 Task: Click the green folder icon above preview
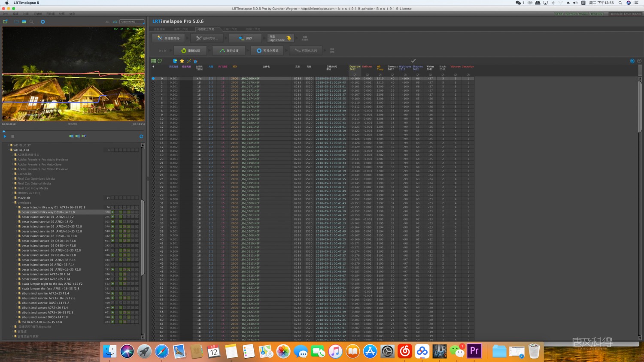click(5, 21)
